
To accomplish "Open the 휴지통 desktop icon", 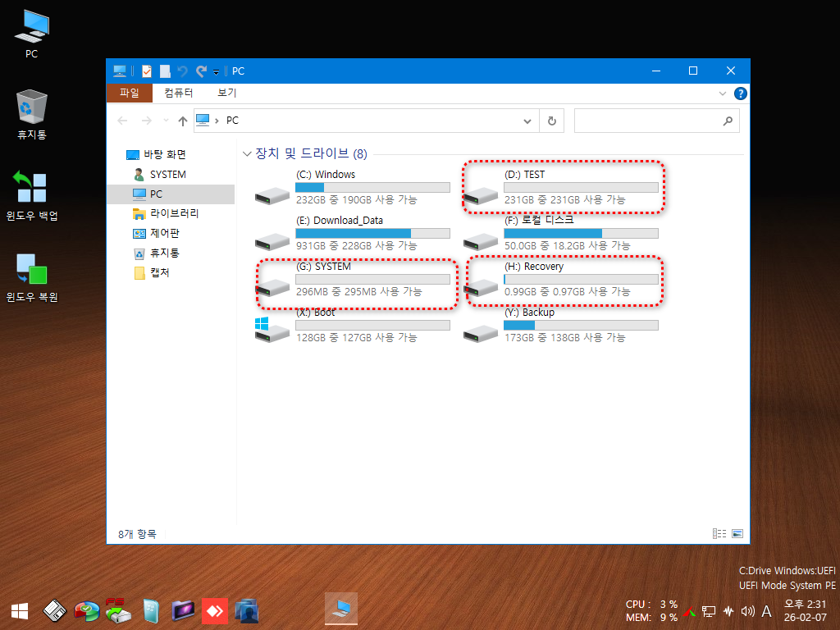I will point(32,114).
